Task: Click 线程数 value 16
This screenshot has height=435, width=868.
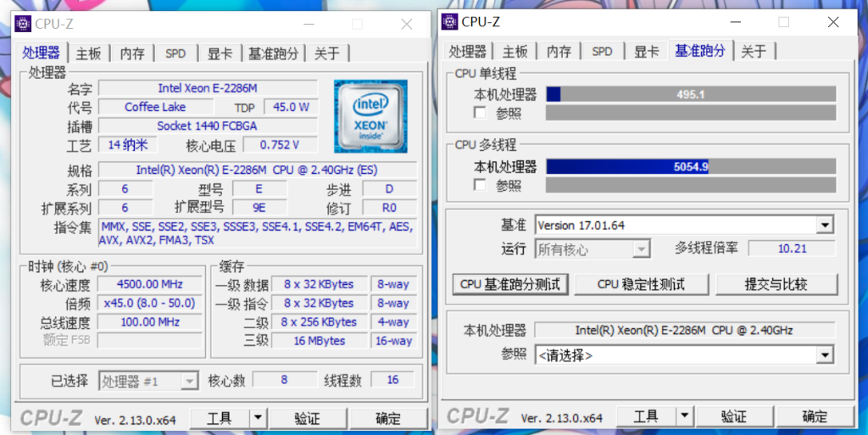Action: [x=393, y=380]
